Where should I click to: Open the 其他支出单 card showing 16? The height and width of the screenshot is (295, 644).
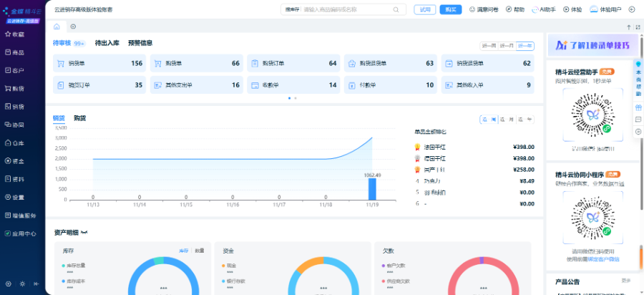pyautogui.click(x=196, y=85)
